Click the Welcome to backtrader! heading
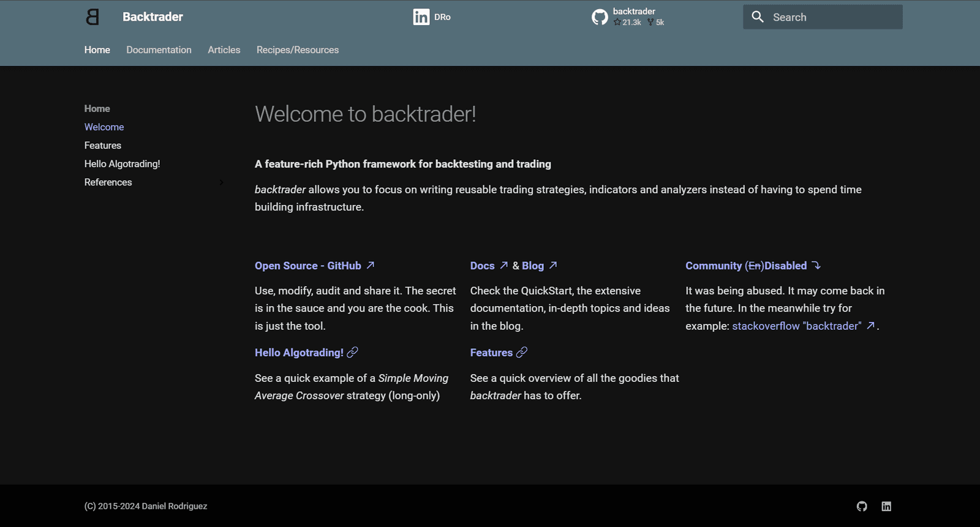Screen dimensions: 980x527 (366, 114)
